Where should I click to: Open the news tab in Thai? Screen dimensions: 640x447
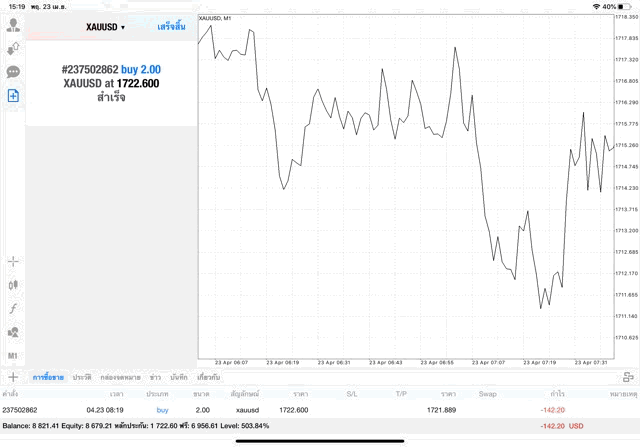[x=155, y=377]
